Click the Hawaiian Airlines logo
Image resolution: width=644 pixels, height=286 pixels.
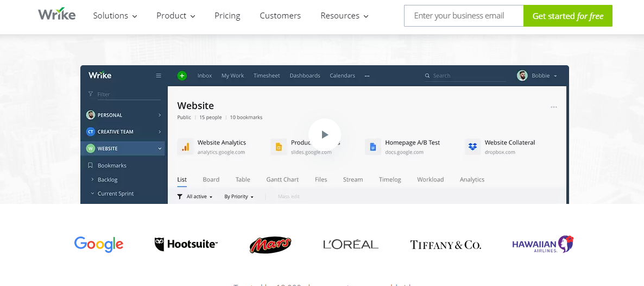click(x=543, y=245)
